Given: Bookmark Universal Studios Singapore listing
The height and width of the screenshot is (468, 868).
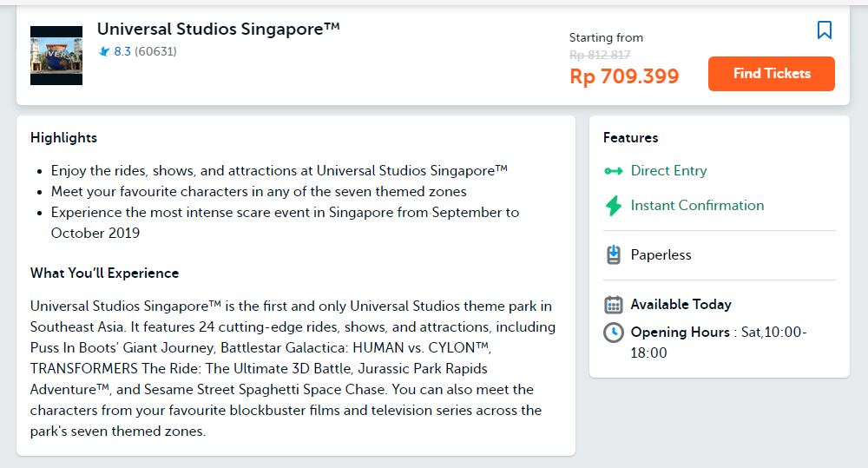Looking at the screenshot, I should pos(825,30).
